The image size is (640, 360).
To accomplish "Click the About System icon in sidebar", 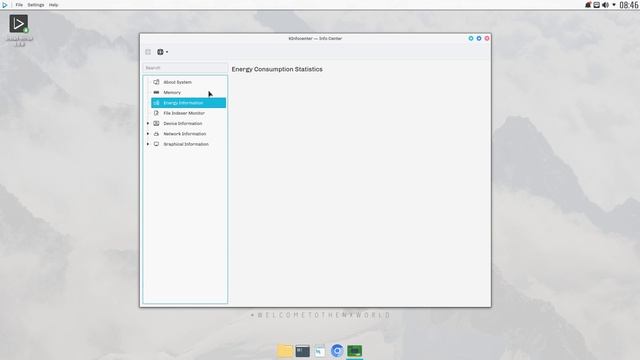I will point(156,82).
